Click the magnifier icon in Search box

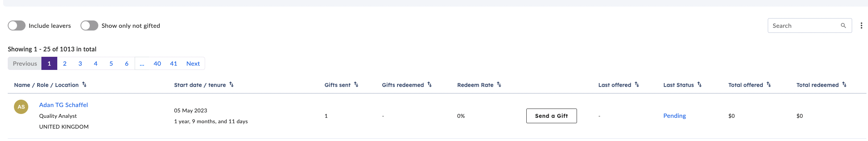coord(843,25)
